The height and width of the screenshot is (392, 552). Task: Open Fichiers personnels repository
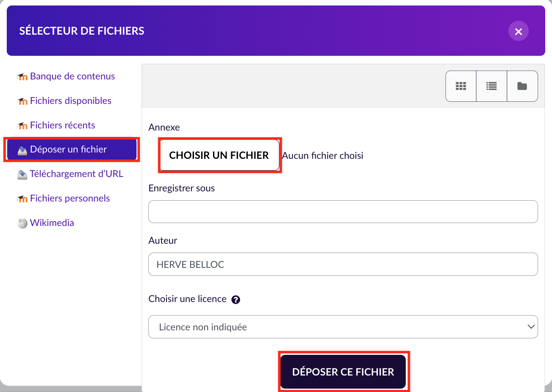(x=70, y=198)
